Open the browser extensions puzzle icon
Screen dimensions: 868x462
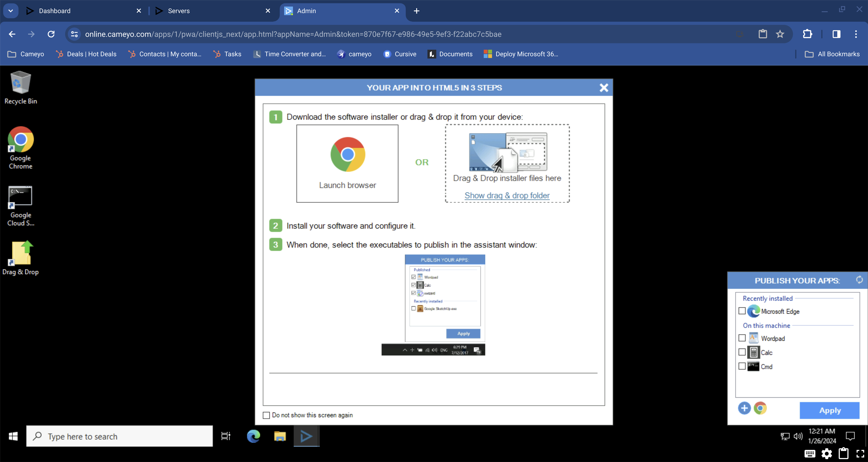tap(807, 34)
